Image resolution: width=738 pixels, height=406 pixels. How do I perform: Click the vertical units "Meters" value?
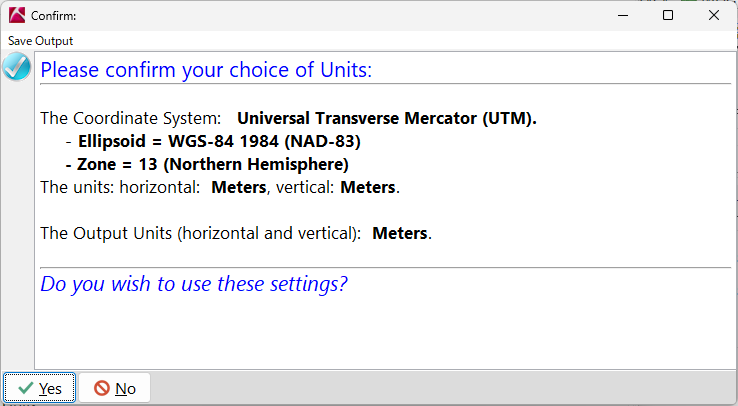pos(368,187)
